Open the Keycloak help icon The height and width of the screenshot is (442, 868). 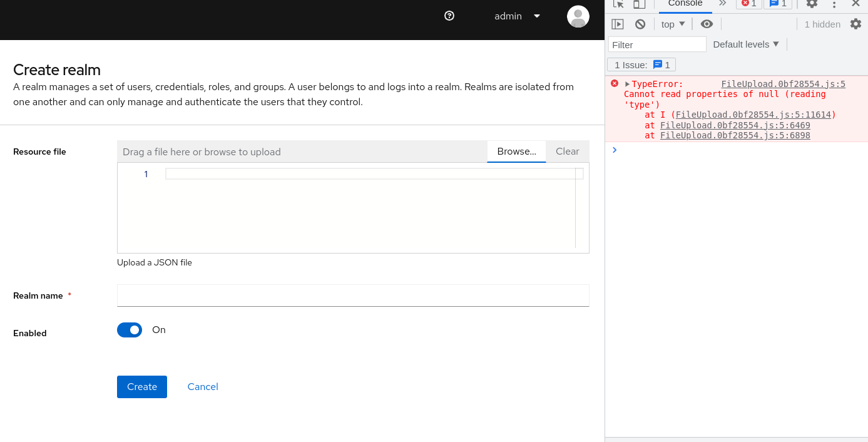[449, 16]
